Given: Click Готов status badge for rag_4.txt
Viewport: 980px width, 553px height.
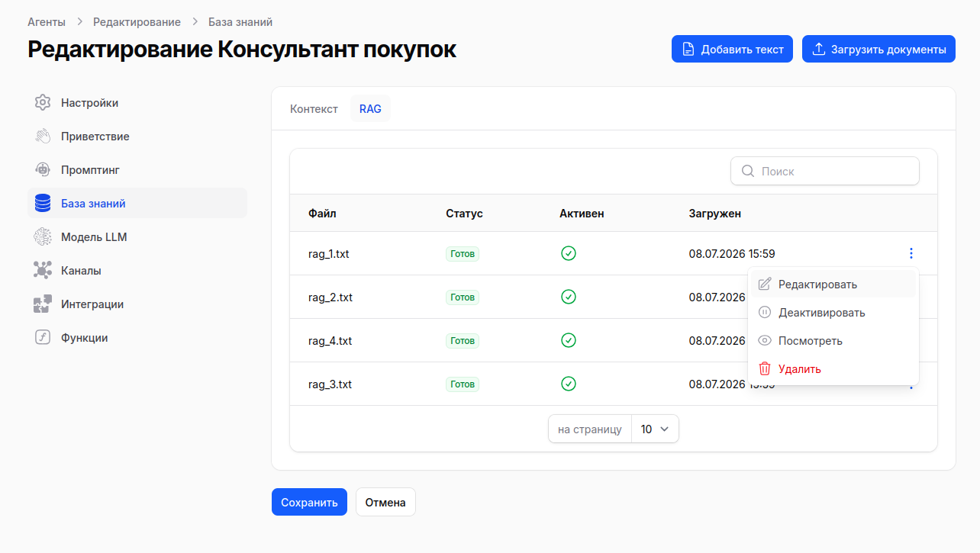Looking at the screenshot, I should 463,341.
